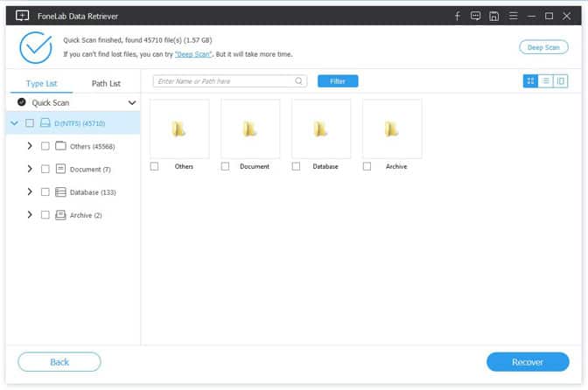Collapse the Quick Scan section
The width and height of the screenshot is (588, 390).
(x=132, y=102)
